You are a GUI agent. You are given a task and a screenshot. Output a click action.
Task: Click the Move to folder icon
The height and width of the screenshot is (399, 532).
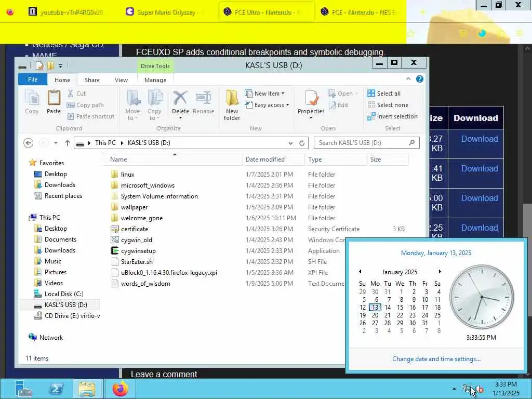coord(133,98)
